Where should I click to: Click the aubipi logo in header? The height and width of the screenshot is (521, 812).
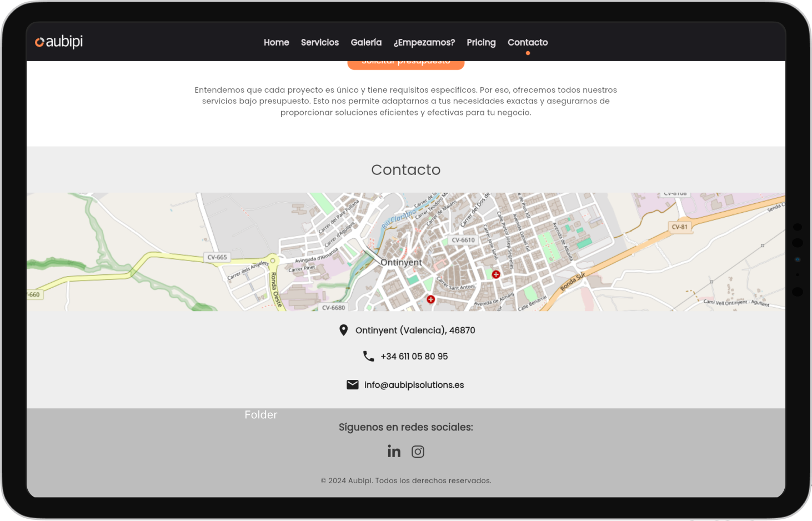[x=59, y=42]
